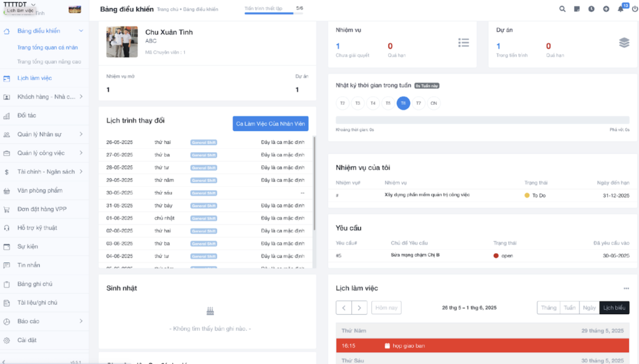Screen dimensions: 639x364
Task: Select day T5 in weekly time log
Action: 388,103
